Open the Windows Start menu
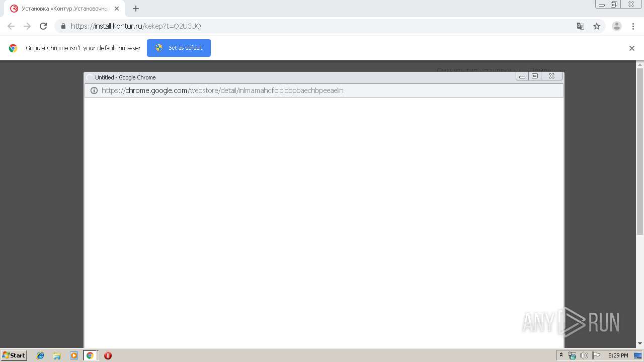The width and height of the screenshot is (644, 362). pos(14,355)
